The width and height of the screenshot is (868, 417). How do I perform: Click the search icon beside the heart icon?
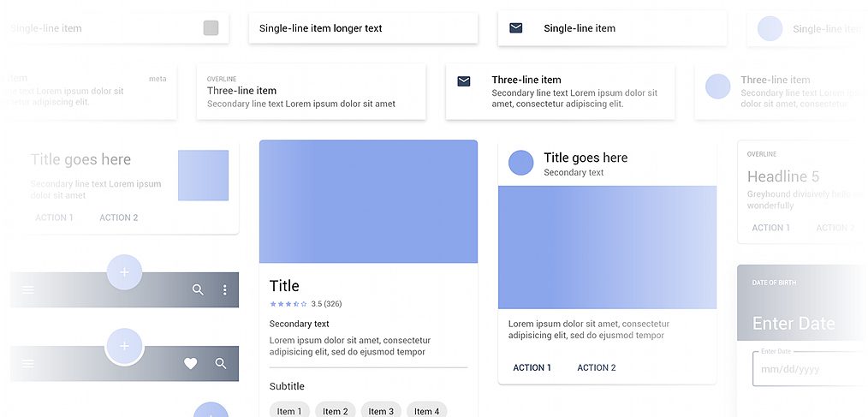[221, 364]
